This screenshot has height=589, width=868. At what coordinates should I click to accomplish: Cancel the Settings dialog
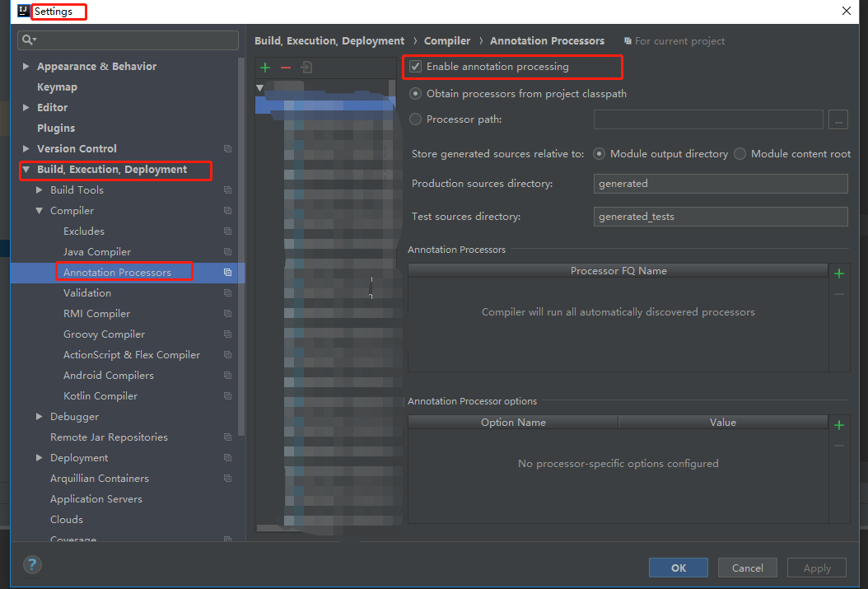pos(747,568)
